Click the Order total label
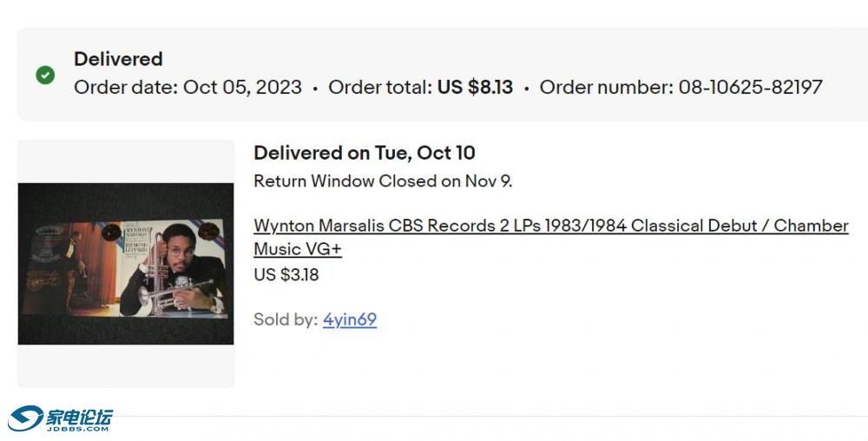Screen dimensions: 868x441 [x=379, y=87]
